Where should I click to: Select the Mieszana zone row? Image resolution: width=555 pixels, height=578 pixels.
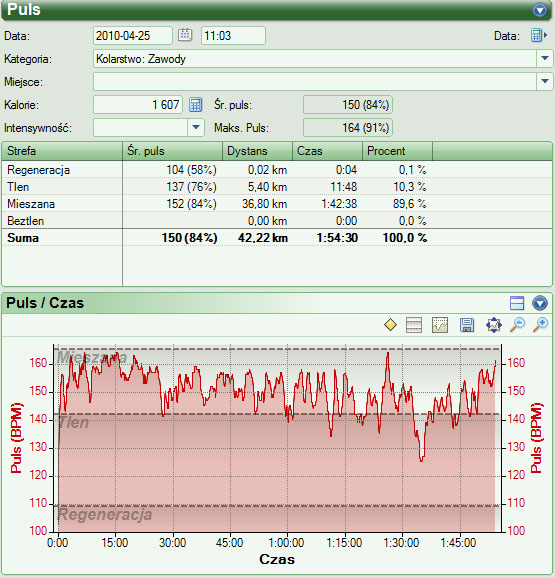pyautogui.click(x=276, y=204)
